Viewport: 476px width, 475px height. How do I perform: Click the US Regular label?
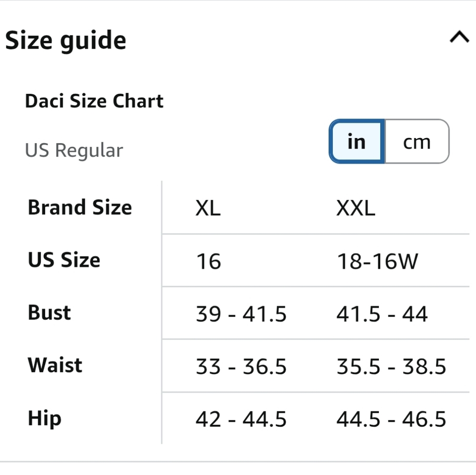tap(74, 150)
